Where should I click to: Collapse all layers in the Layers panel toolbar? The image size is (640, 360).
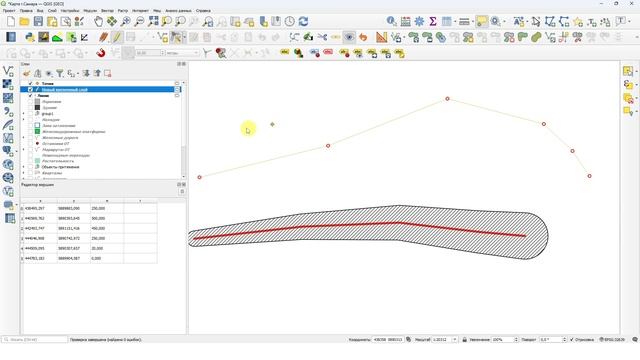click(97, 73)
